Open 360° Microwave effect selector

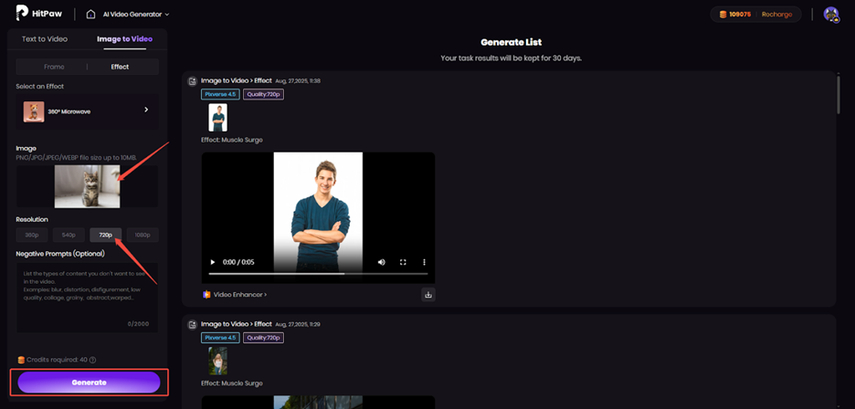point(87,110)
